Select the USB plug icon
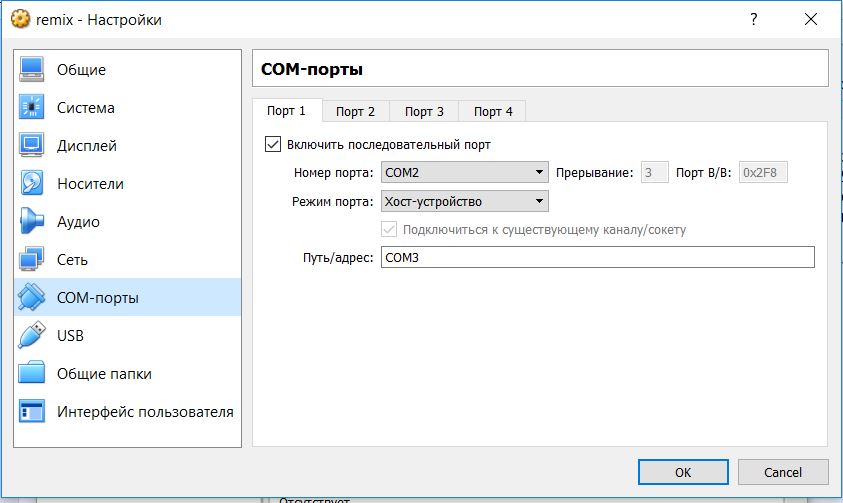 click(32, 336)
